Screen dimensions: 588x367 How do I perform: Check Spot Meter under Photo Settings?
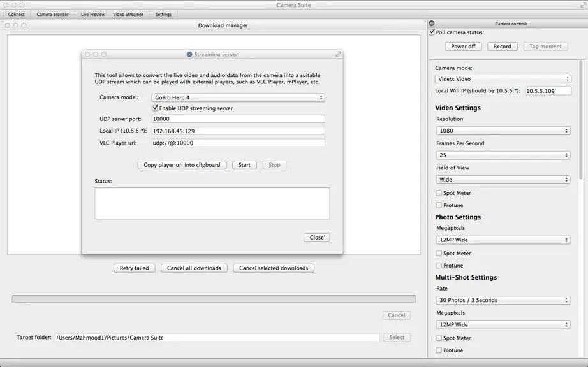point(439,253)
